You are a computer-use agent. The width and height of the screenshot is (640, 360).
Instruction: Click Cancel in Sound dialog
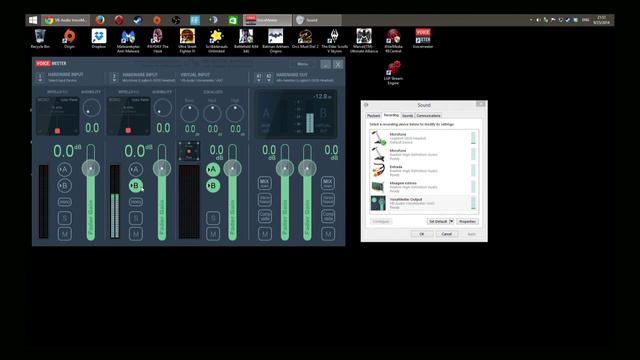pos(447,234)
